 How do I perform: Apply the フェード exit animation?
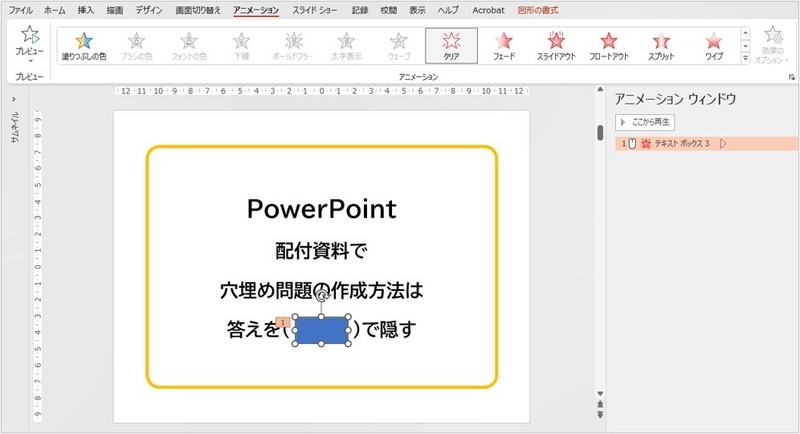click(x=504, y=46)
